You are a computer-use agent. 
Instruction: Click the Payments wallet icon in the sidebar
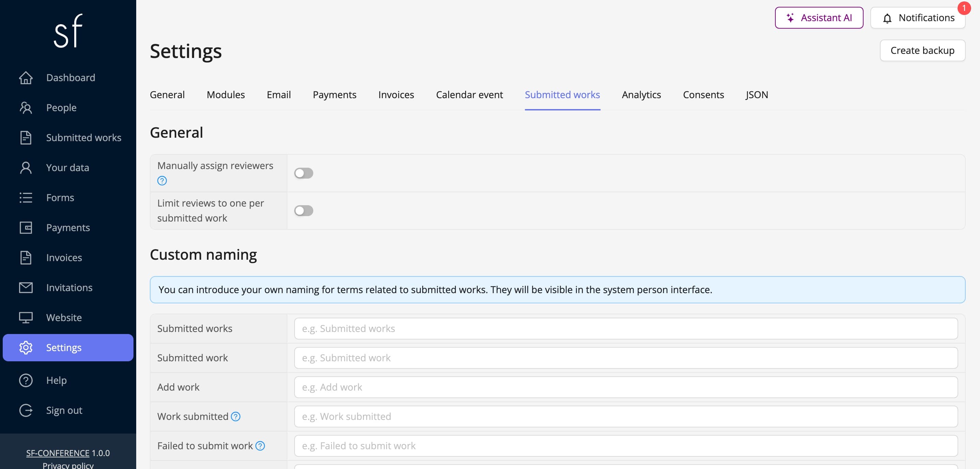pos(26,228)
